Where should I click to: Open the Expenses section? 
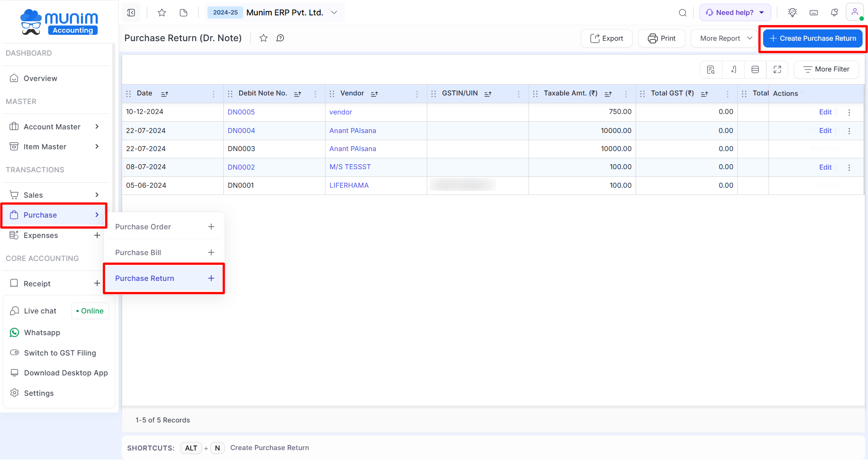41,235
